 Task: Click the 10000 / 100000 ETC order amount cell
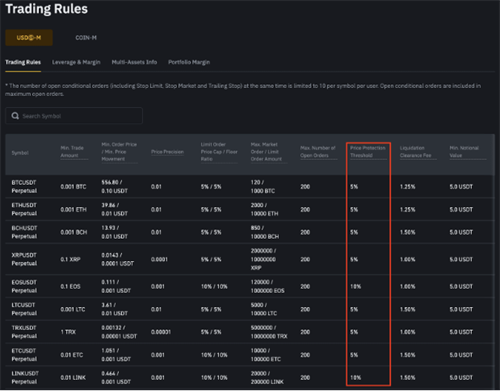266,355
